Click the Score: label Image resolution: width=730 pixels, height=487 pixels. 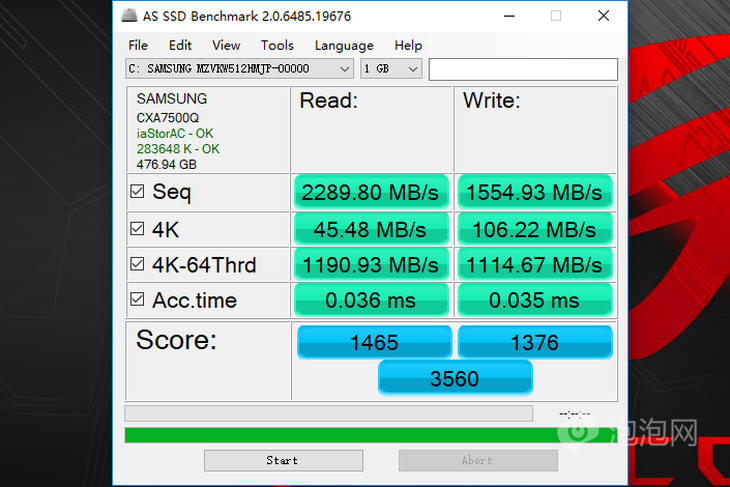tap(176, 340)
